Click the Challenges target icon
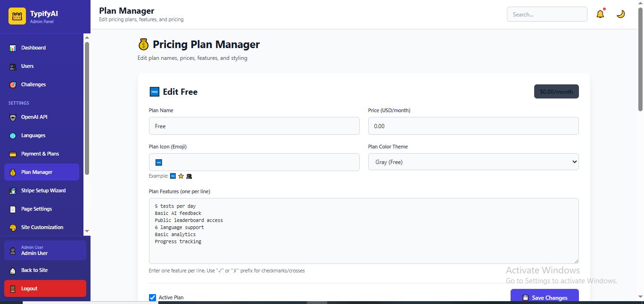 click(x=13, y=85)
